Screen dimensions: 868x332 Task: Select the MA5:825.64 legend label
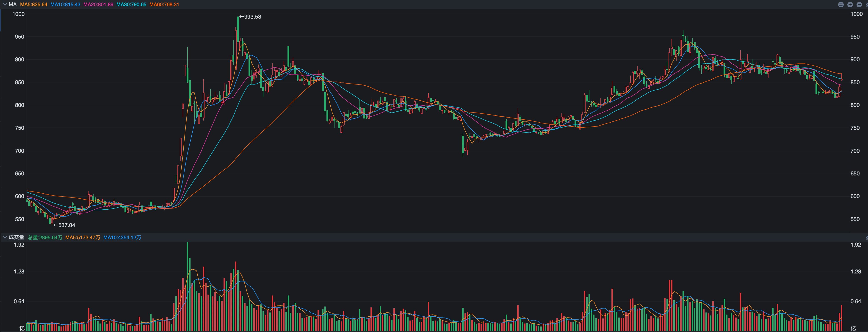click(x=34, y=4)
